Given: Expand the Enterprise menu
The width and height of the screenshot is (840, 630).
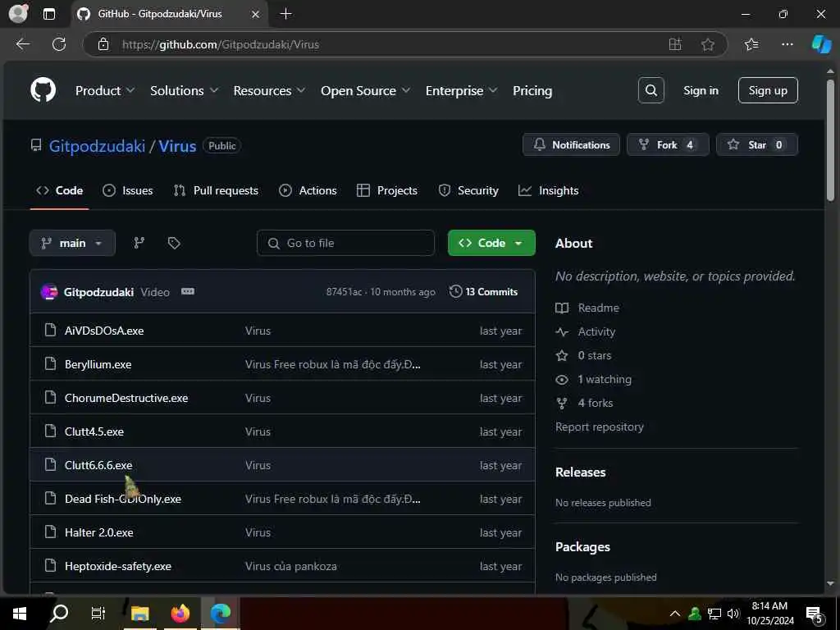Looking at the screenshot, I should 461,90.
